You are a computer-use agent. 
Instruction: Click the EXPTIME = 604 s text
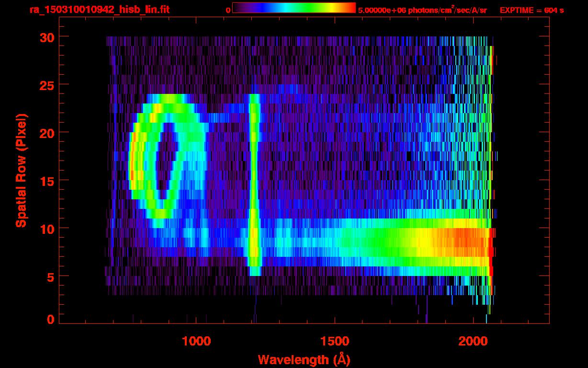(x=531, y=10)
